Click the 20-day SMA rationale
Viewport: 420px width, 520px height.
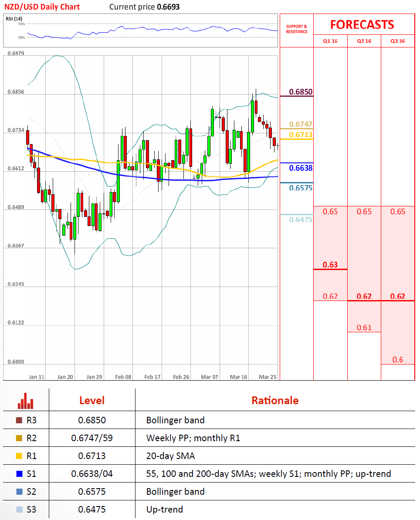point(170,456)
